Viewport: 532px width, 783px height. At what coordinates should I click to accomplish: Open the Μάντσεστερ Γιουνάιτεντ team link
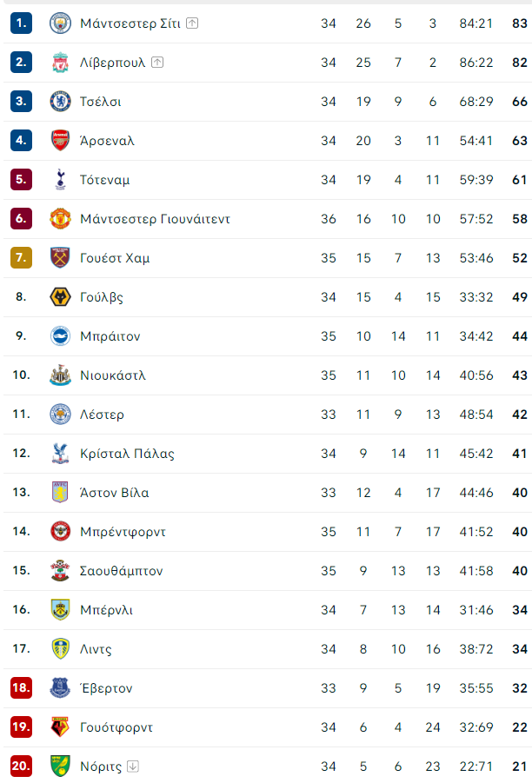(155, 219)
